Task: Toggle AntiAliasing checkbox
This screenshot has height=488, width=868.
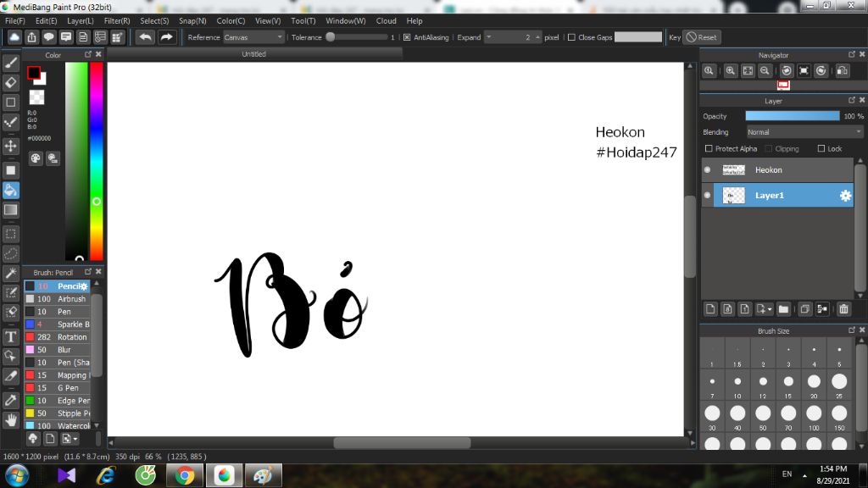Action: (407, 37)
